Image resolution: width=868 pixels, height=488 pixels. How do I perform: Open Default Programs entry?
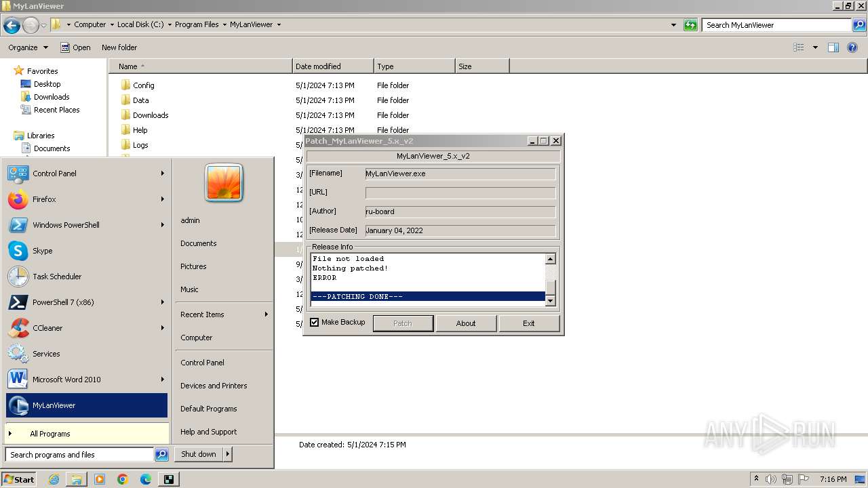pos(209,409)
